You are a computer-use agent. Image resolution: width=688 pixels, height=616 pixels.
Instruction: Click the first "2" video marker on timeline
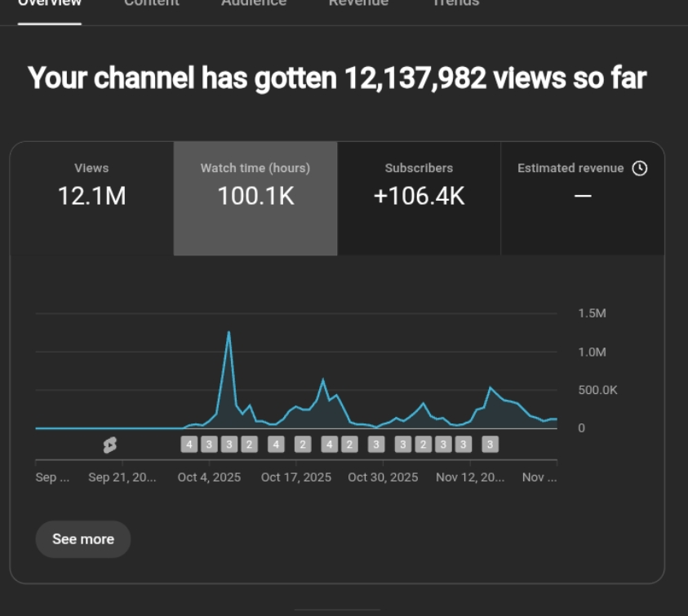click(250, 445)
